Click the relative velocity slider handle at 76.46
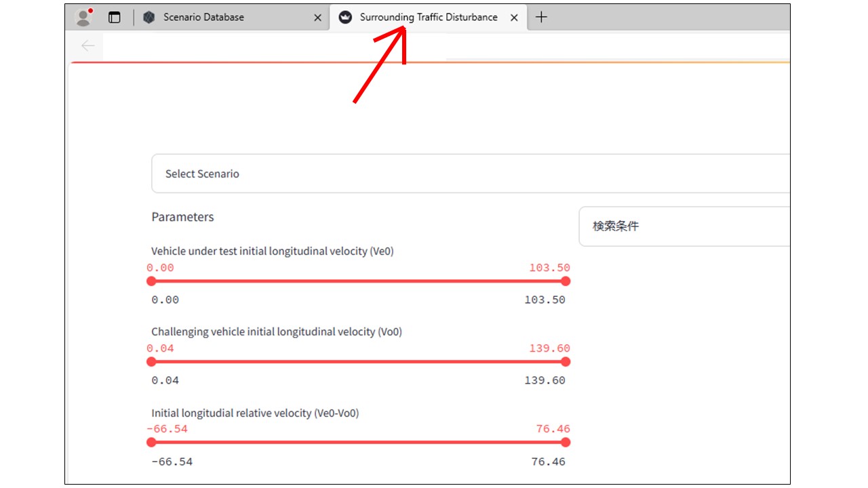 566,443
